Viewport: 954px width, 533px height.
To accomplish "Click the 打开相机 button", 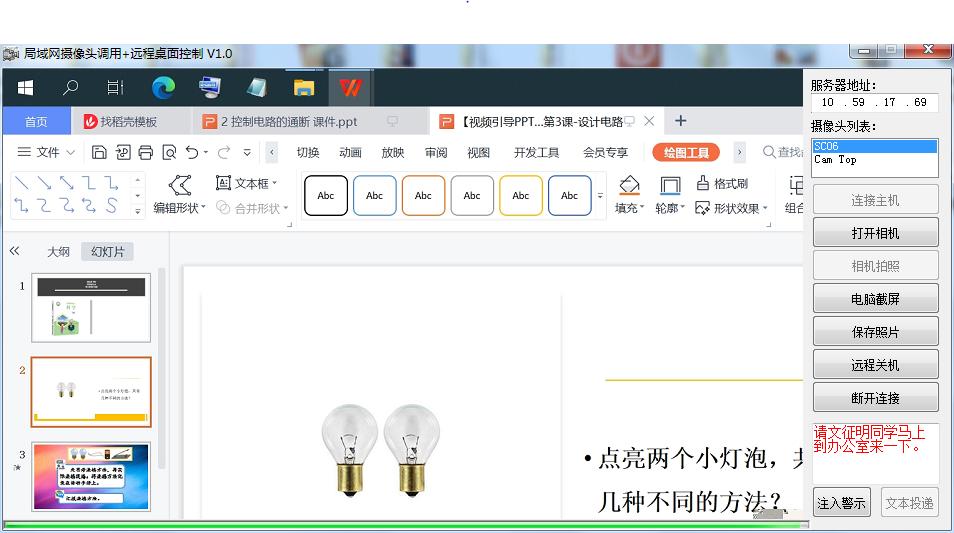I will [876, 233].
